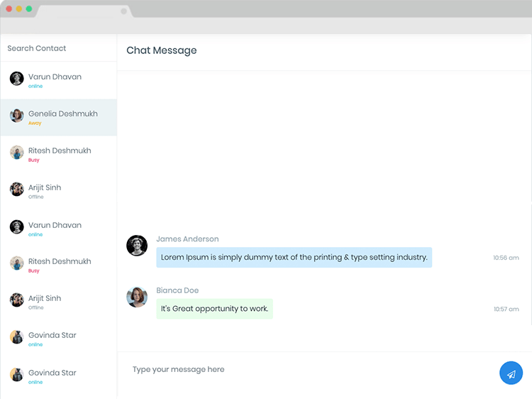Click the "It's Great opportunity" message bubble

click(214, 309)
